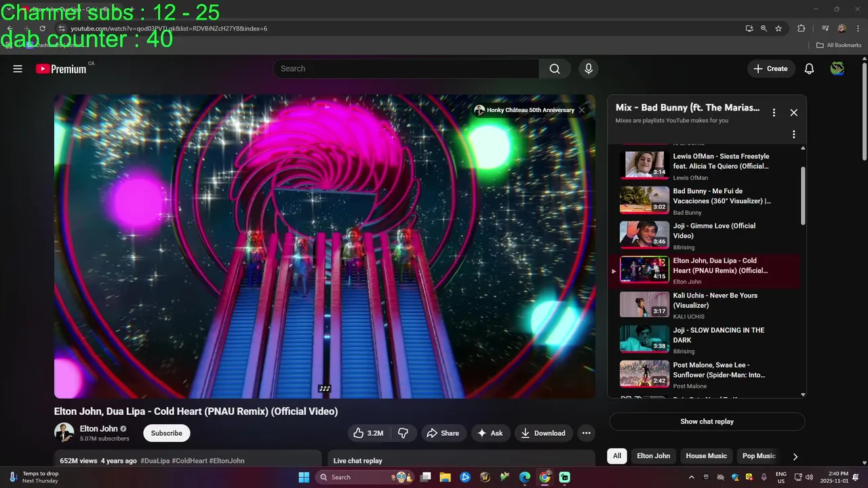Like the video with thumbs up
The image size is (868, 488).
pyautogui.click(x=368, y=433)
